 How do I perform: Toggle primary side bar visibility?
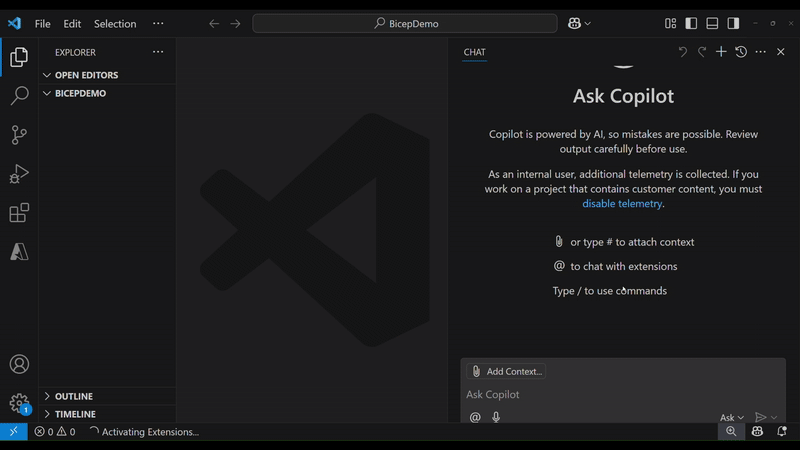(x=691, y=23)
